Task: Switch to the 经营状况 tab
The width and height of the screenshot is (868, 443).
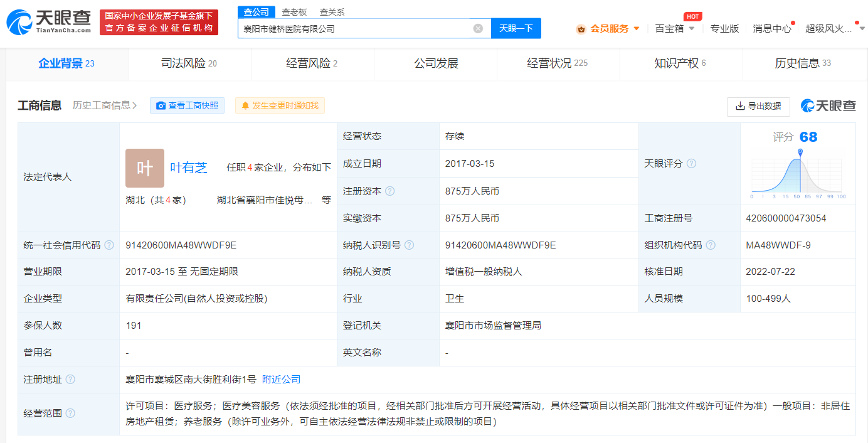Action: click(558, 63)
